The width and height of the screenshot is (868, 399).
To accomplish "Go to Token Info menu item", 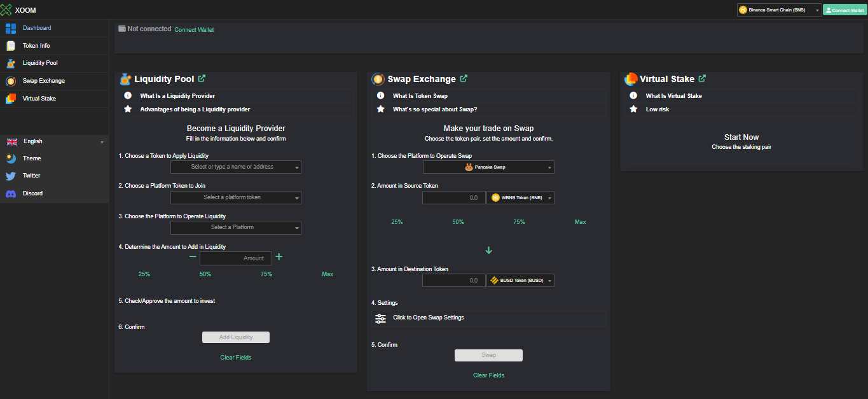I will [x=36, y=46].
